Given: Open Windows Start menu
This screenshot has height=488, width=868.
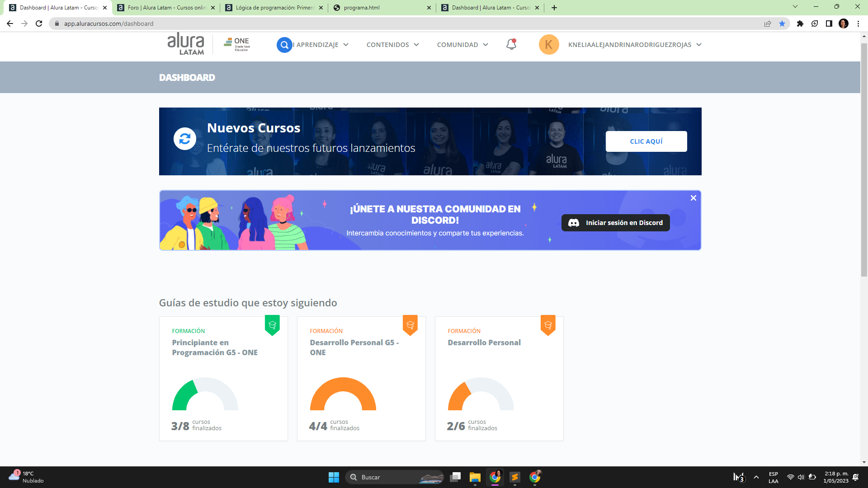Looking at the screenshot, I should [334, 477].
